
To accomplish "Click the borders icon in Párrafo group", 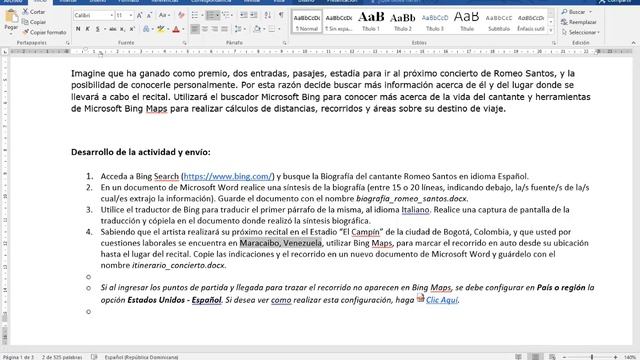I will point(271,29).
